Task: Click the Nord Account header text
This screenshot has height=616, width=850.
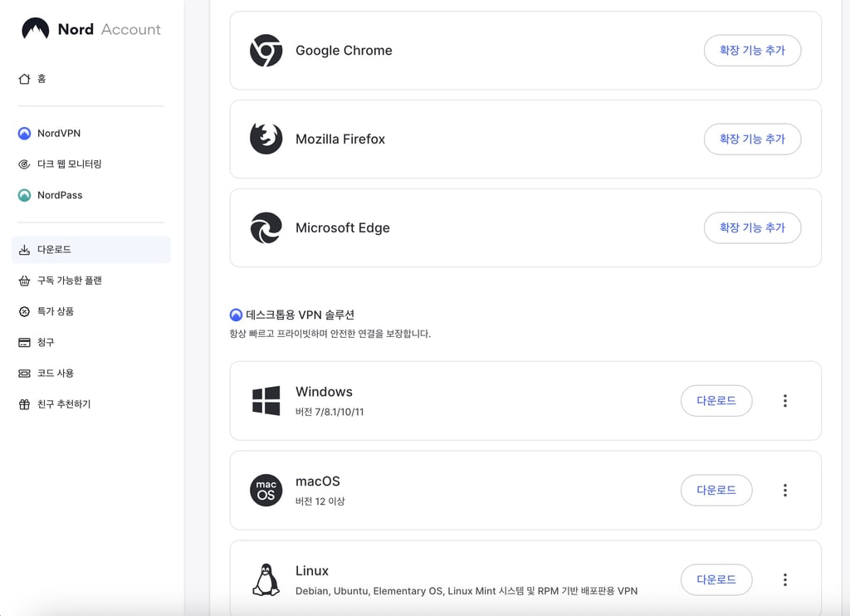Action: tap(110, 29)
